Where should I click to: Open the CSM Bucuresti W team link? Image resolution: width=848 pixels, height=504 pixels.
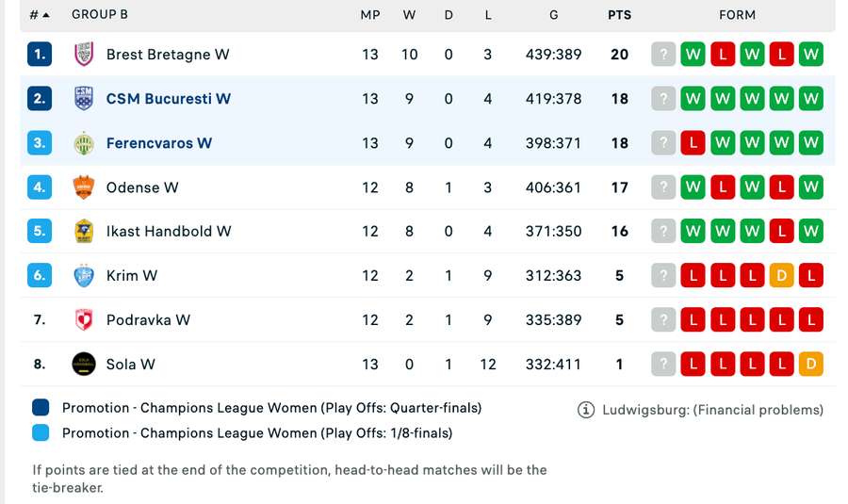point(169,99)
